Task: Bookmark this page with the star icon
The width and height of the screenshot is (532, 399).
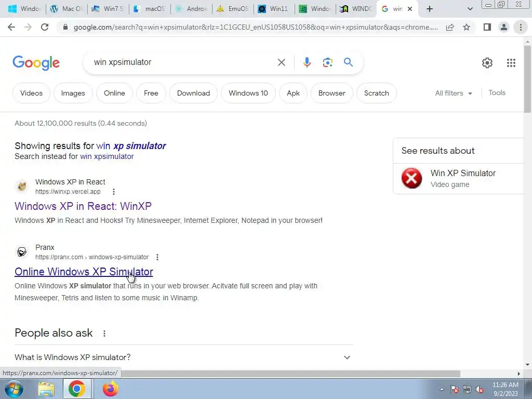Action: tap(467, 27)
